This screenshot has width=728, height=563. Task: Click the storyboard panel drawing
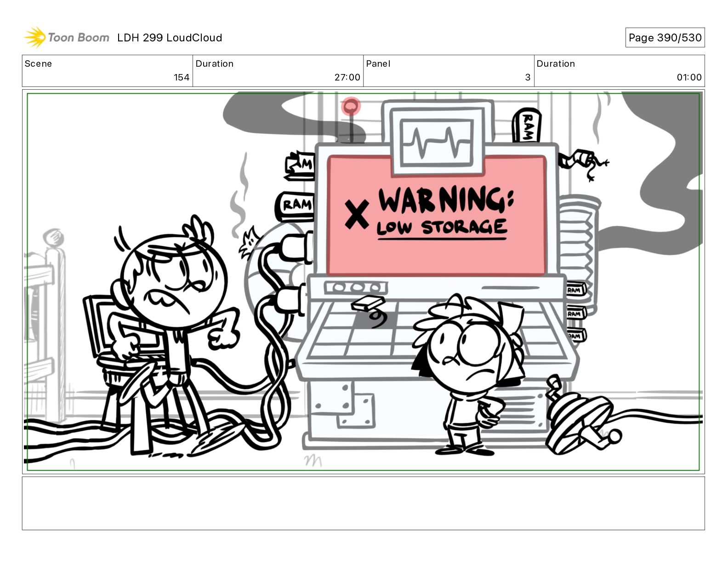[363, 281]
